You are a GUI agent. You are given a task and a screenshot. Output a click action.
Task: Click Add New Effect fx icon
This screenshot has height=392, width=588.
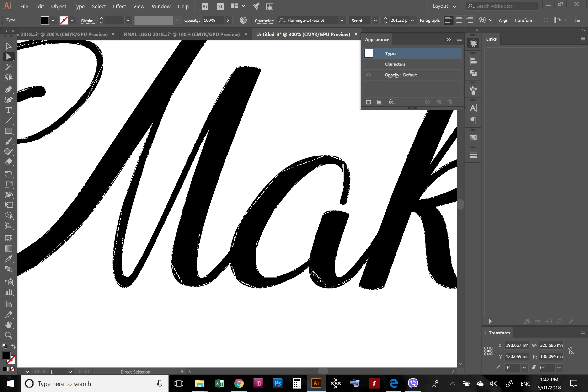coord(391,102)
